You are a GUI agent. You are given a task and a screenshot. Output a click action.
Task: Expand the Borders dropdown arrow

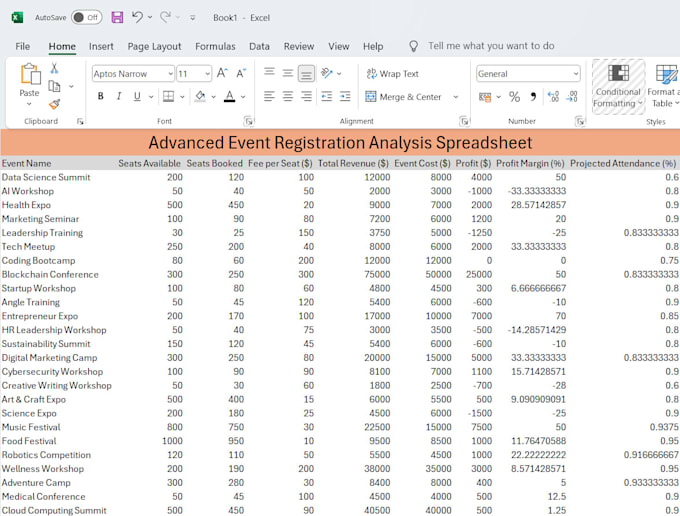pyautogui.click(x=182, y=97)
